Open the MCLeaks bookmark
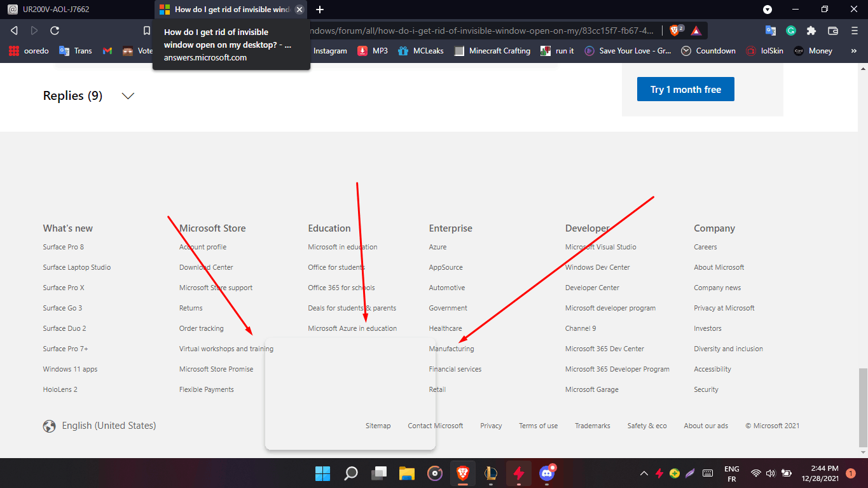The height and width of the screenshot is (488, 868). (420, 51)
